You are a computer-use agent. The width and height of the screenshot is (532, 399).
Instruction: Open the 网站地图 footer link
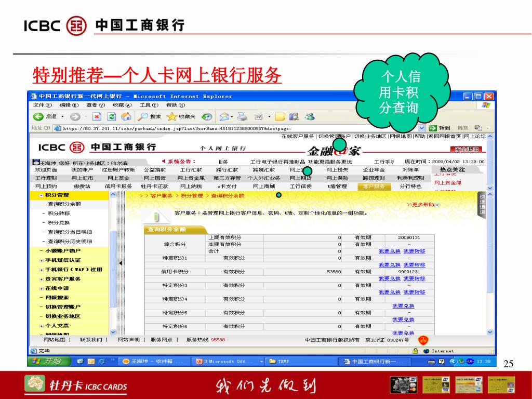[x=54, y=340]
